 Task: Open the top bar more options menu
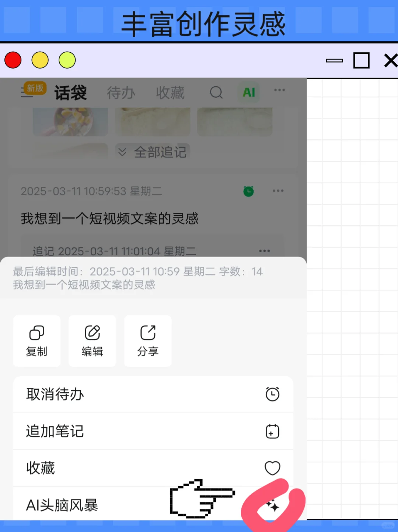279,90
